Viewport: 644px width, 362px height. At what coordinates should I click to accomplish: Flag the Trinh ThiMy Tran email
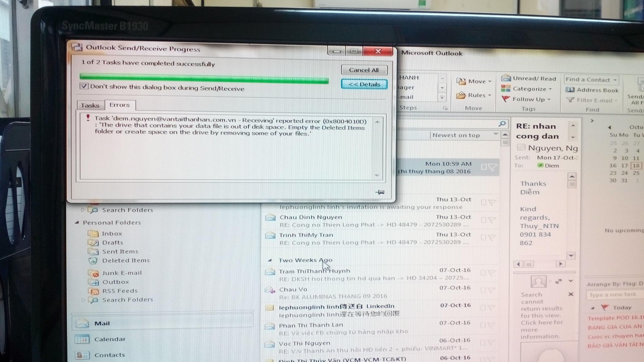pos(492,237)
